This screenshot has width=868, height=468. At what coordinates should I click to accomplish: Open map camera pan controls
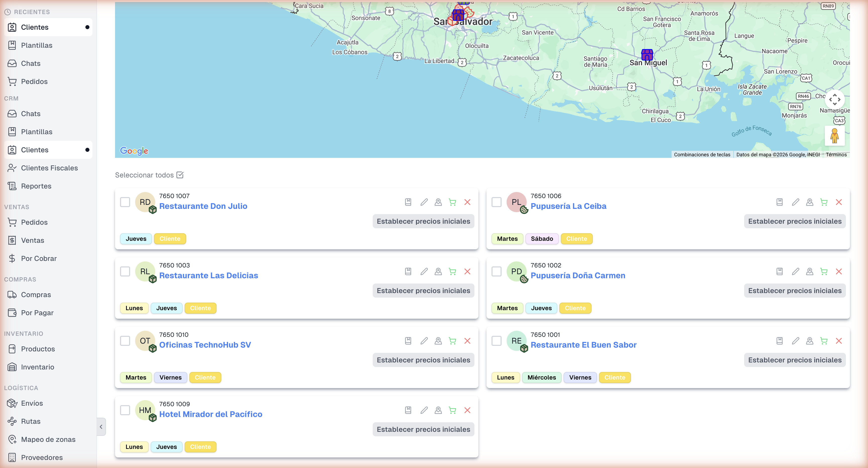point(834,100)
